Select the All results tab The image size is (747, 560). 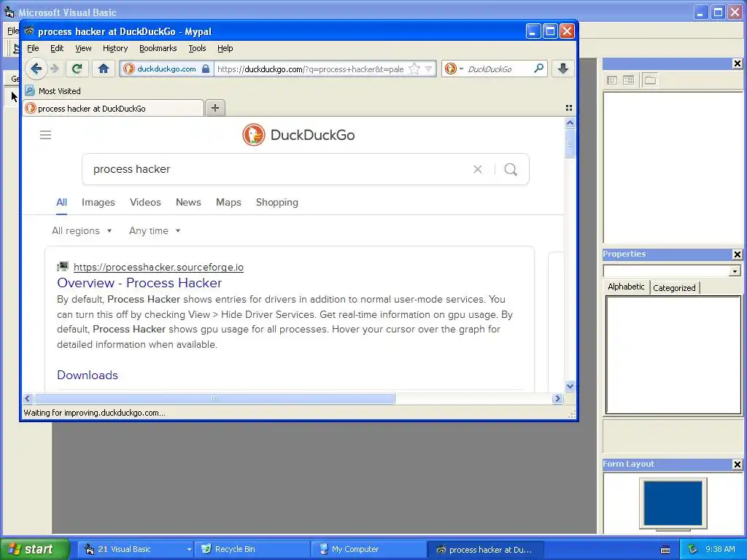[x=61, y=203]
